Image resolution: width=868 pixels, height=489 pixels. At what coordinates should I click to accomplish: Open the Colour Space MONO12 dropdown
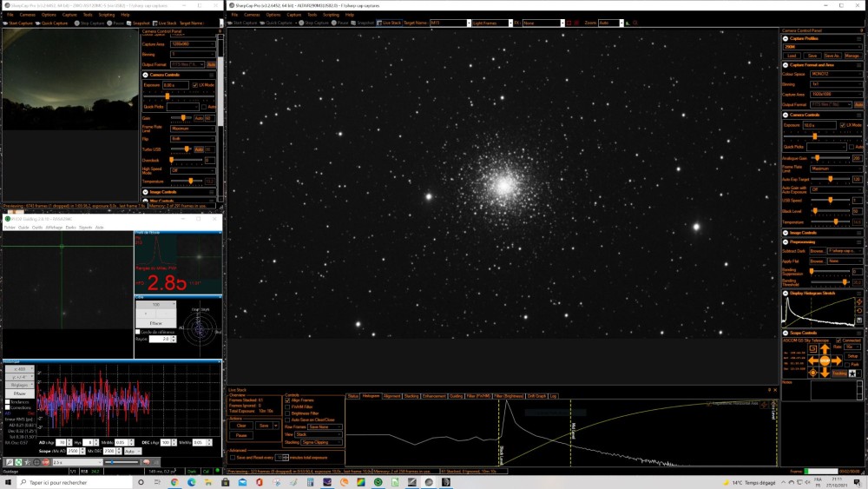[x=837, y=74]
